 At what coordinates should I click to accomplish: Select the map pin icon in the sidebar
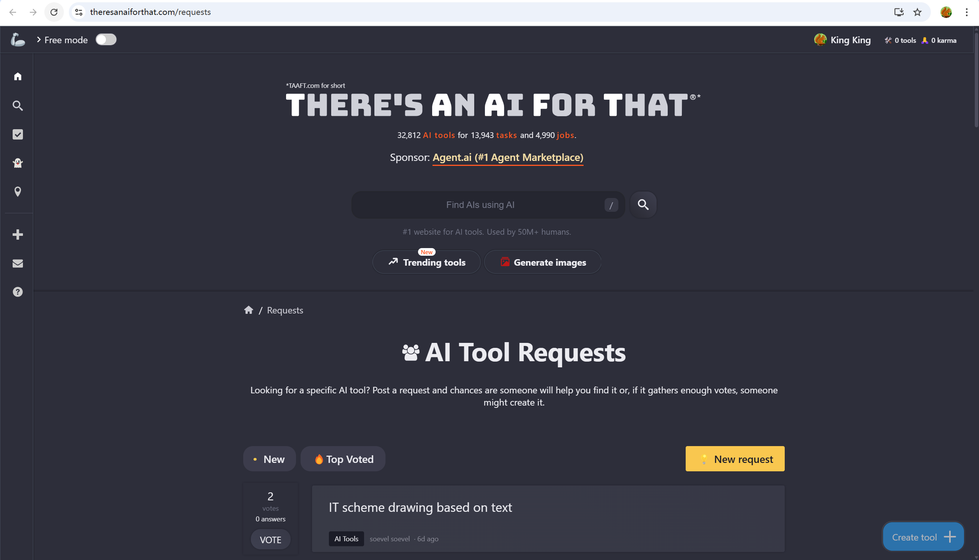point(18,192)
